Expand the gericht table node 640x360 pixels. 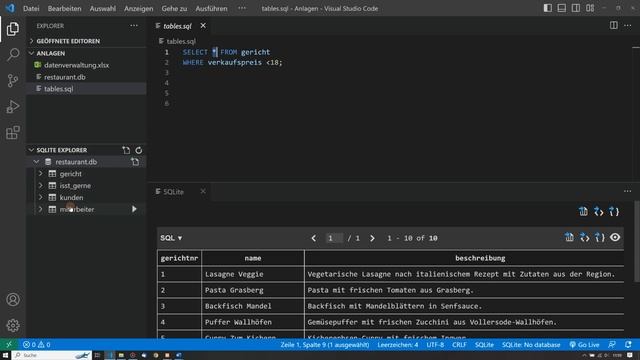pyautogui.click(x=40, y=174)
